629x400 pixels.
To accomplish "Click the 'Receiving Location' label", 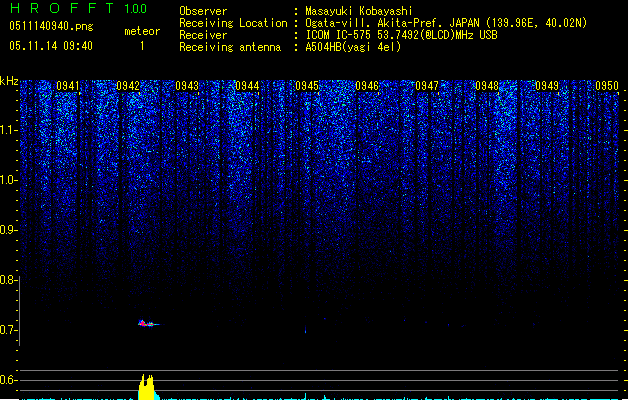I will (x=233, y=23).
